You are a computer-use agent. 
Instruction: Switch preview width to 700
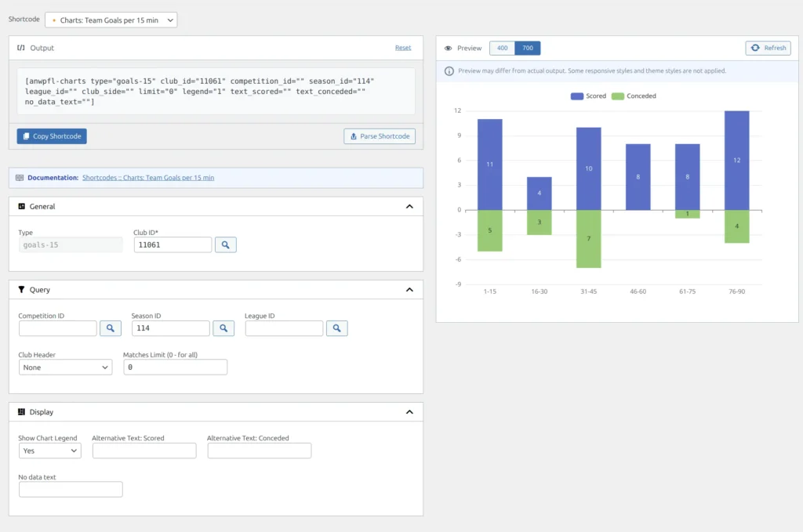coord(528,48)
